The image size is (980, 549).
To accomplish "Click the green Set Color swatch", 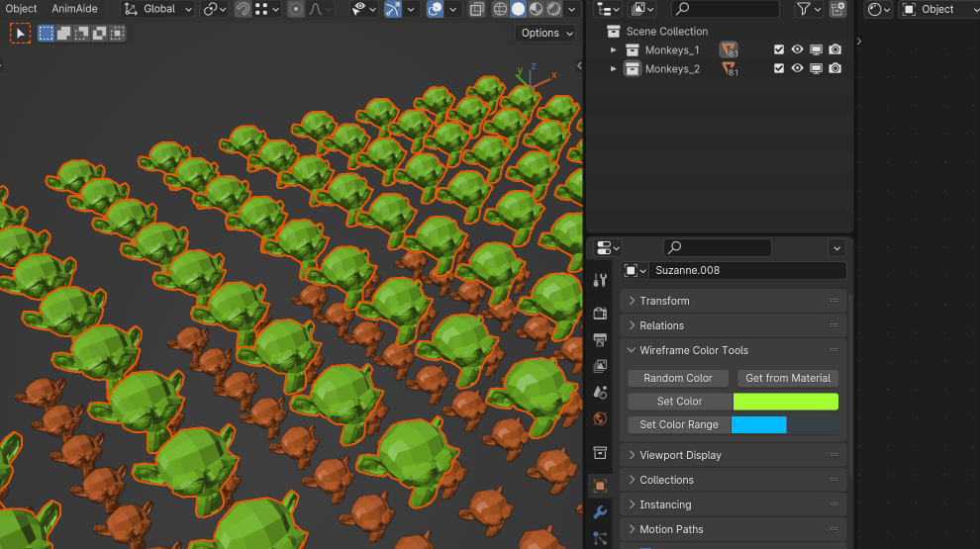I will (x=785, y=402).
